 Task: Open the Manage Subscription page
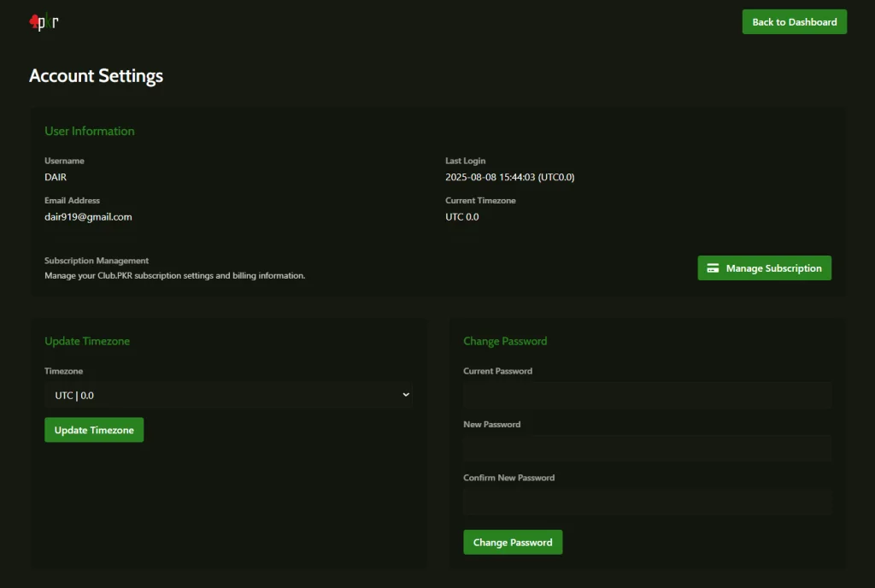pos(764,268)
